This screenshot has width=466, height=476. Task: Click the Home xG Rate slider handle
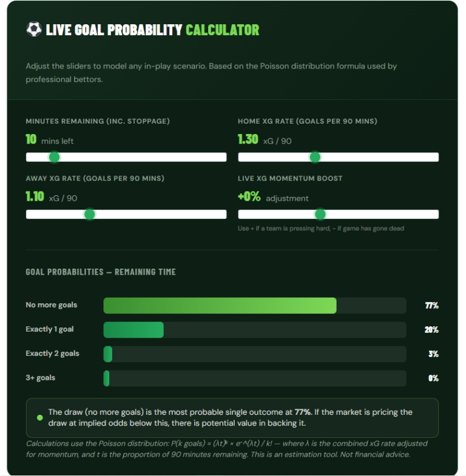click(315, 157)
